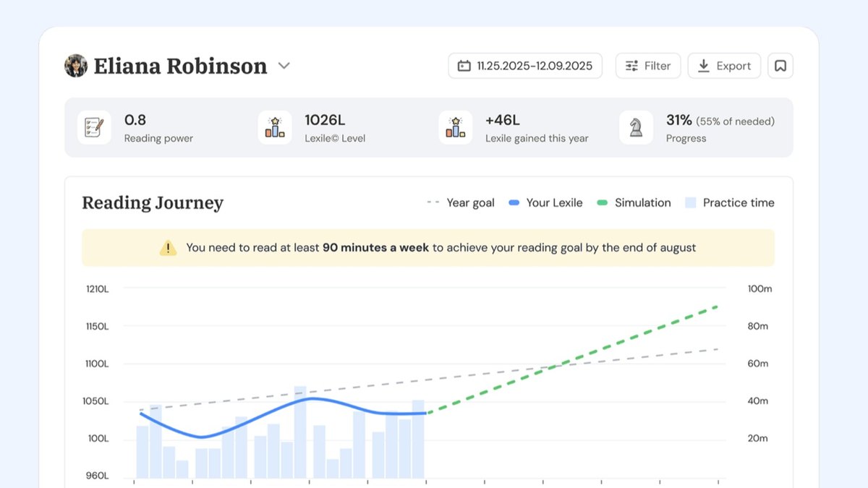The image size is (868, 488).
Task: Click the 80m practice time axis label
Action: [758, 327]
